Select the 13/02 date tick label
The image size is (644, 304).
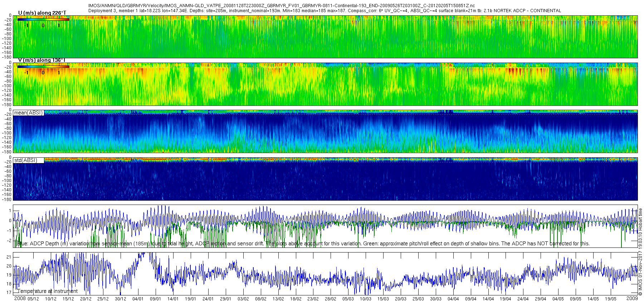tap(278, 299)
